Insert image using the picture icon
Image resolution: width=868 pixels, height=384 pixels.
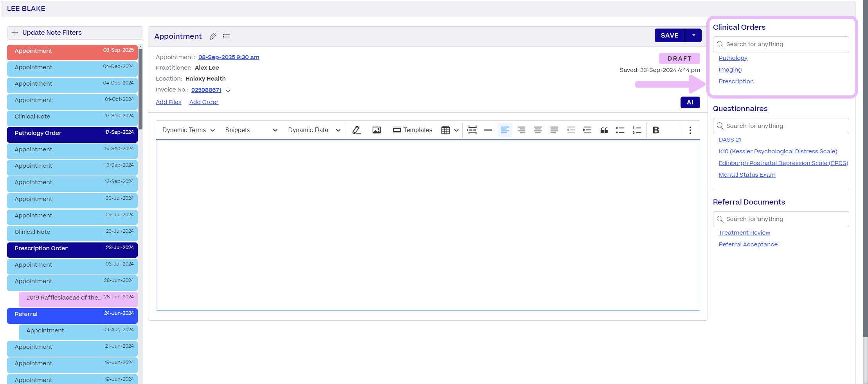pyautogui.click(x=376, y=130)
